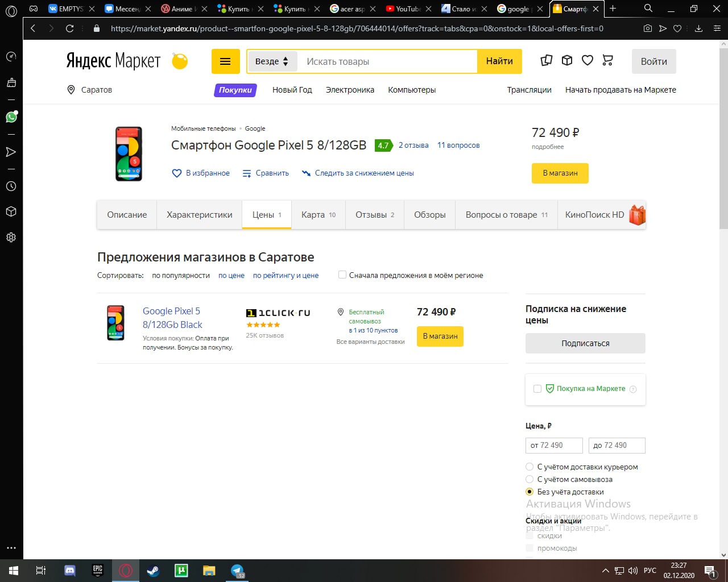
Task: Go back with the browser back arrow
Action: pyautogui.click(x=33, y=28)
